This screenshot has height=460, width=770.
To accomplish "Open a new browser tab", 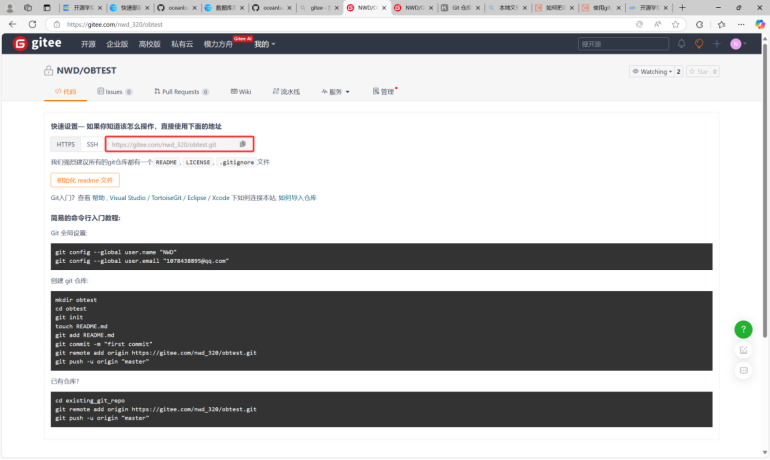I will [x=682, y=7].
